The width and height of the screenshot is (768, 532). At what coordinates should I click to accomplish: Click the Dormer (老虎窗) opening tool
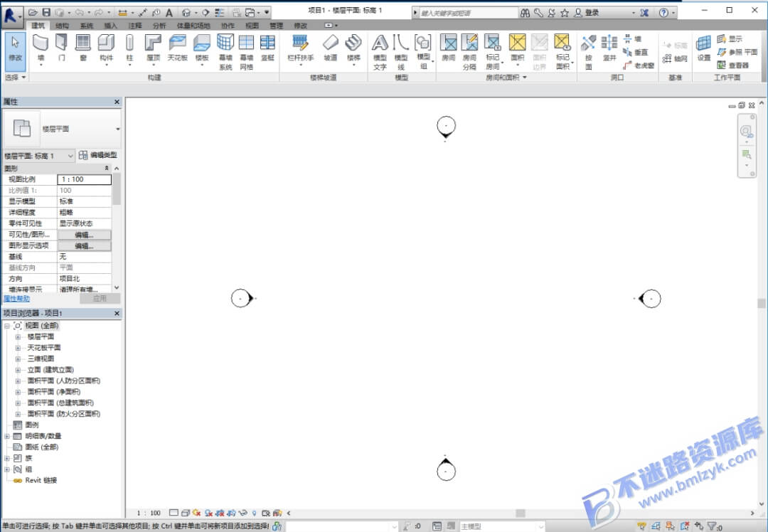[x=639, y=65]
